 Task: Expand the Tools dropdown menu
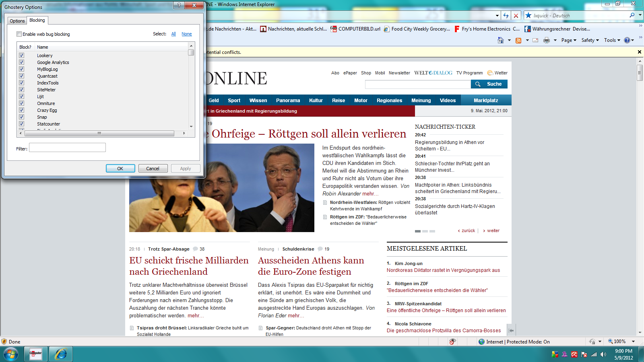pos(612,40)
